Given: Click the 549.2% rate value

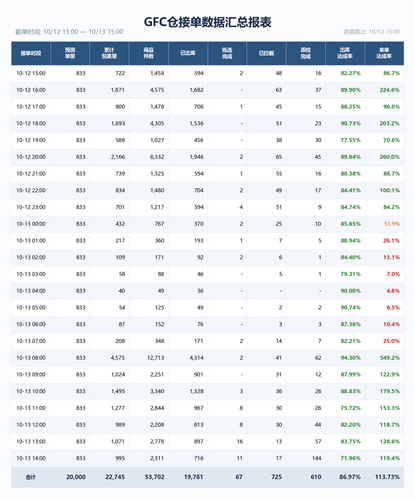Looking at the screenshot, I should [x=390, y=358].
